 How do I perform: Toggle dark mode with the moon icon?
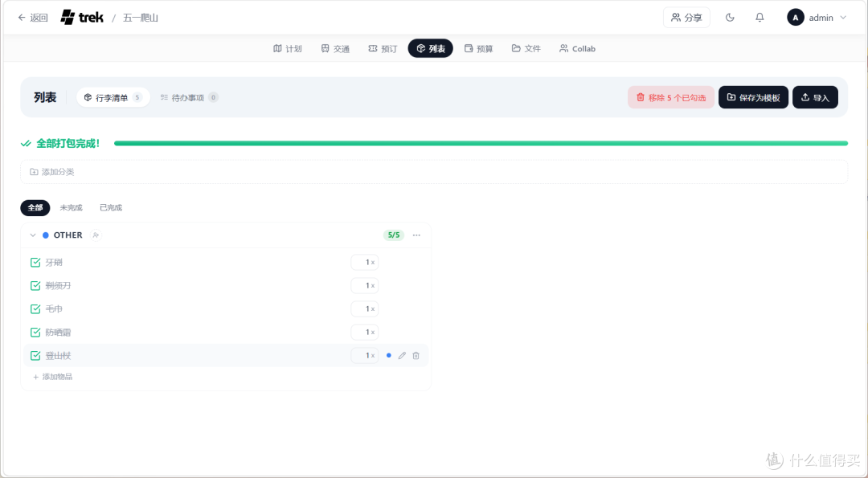click(x=730, y=18)
